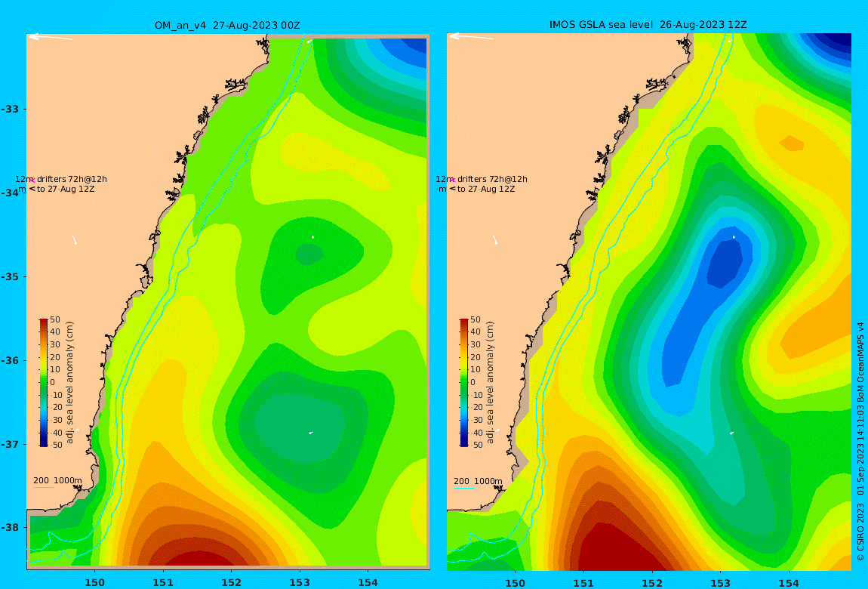Viewport: 868px width, 589px height.
Task: Select magenta drifter marker in OM_an_v4 panel
Action: click(32, 180)
